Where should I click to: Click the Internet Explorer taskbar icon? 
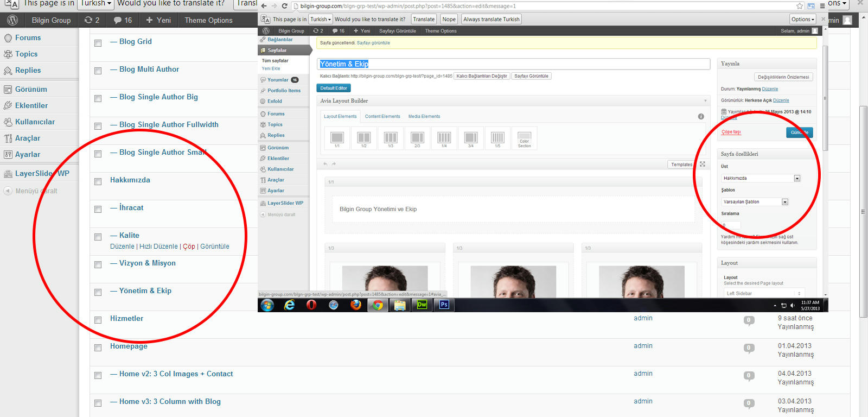[290, 305]
